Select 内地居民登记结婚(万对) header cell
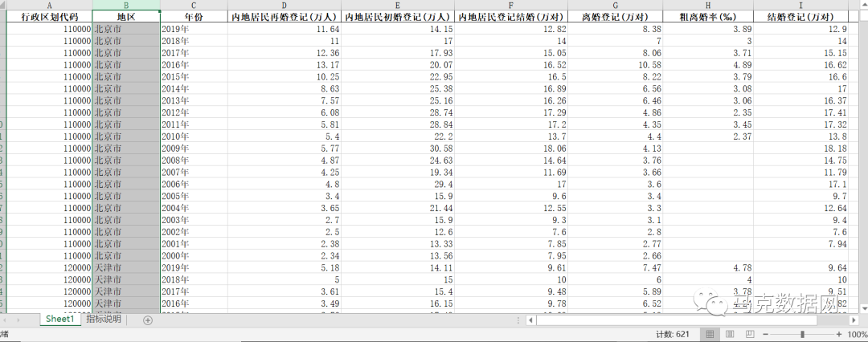 [x=511, y=17]
